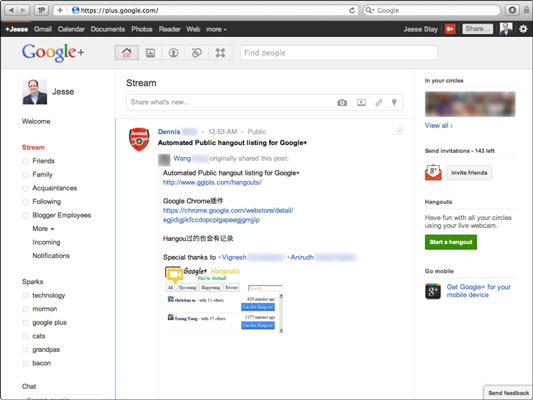Click +Jesse in the top bar

click(x=16, y=29)
